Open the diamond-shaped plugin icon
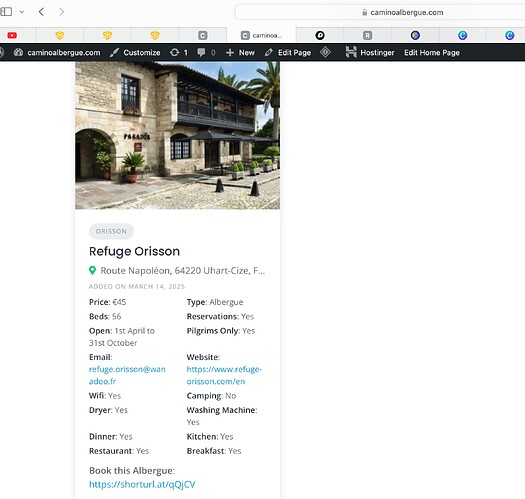The width and height of the screenshot is (525, 499). [325, 52]
